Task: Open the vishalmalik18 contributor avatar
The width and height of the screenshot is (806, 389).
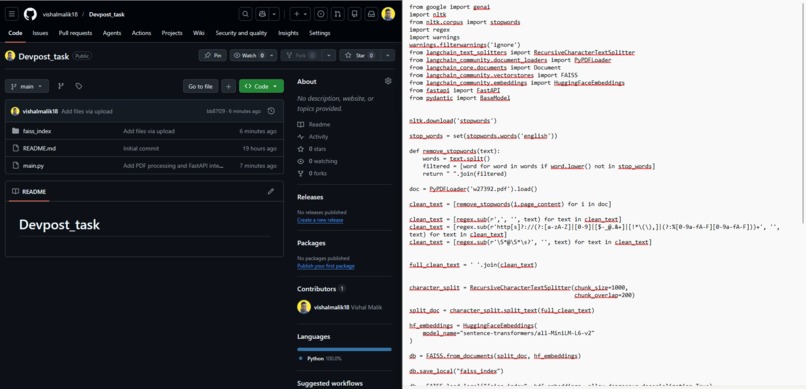Action: tap(304, 307)
